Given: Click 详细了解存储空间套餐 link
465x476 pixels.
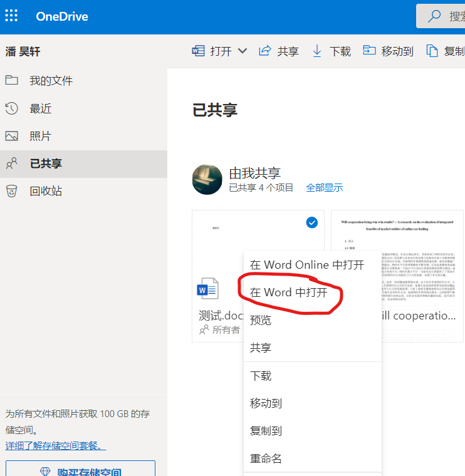Looking at the screenshot, I should pyautogui.click(x=56, y=446).
